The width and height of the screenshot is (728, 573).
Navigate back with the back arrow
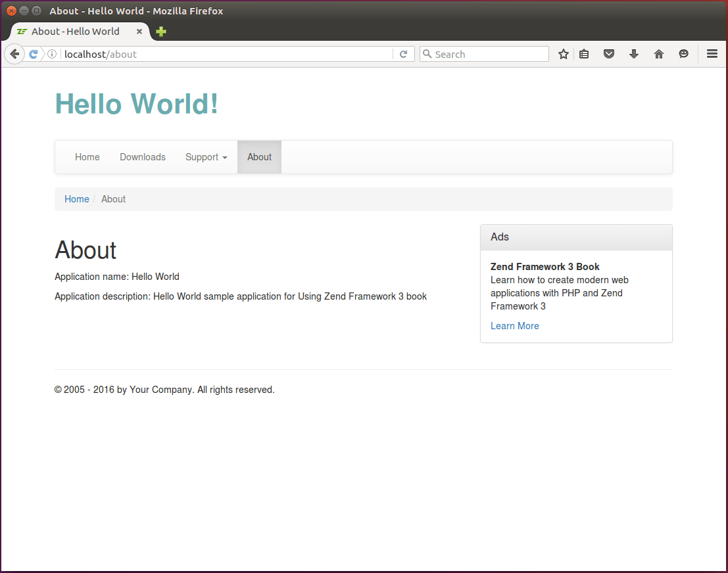14,54
